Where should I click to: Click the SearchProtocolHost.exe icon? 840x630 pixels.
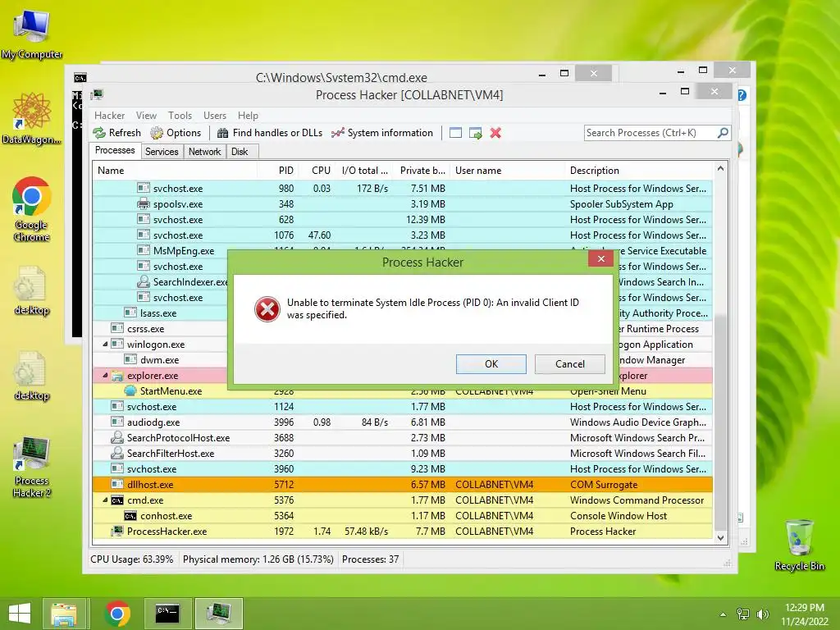pos(116,438)
